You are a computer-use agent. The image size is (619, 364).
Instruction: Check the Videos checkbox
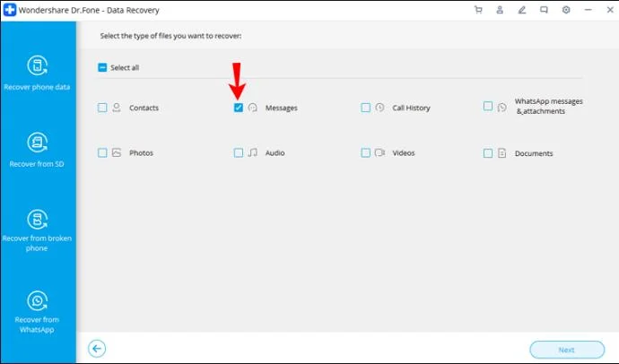tap(365, 152)
